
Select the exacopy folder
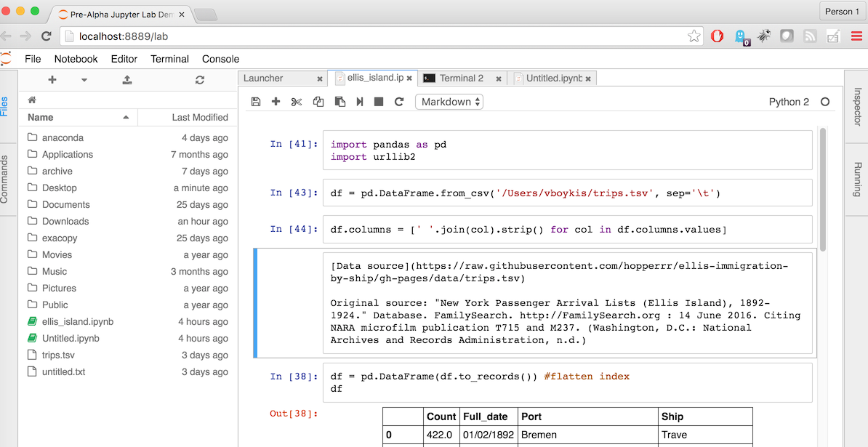click(127, 238)
